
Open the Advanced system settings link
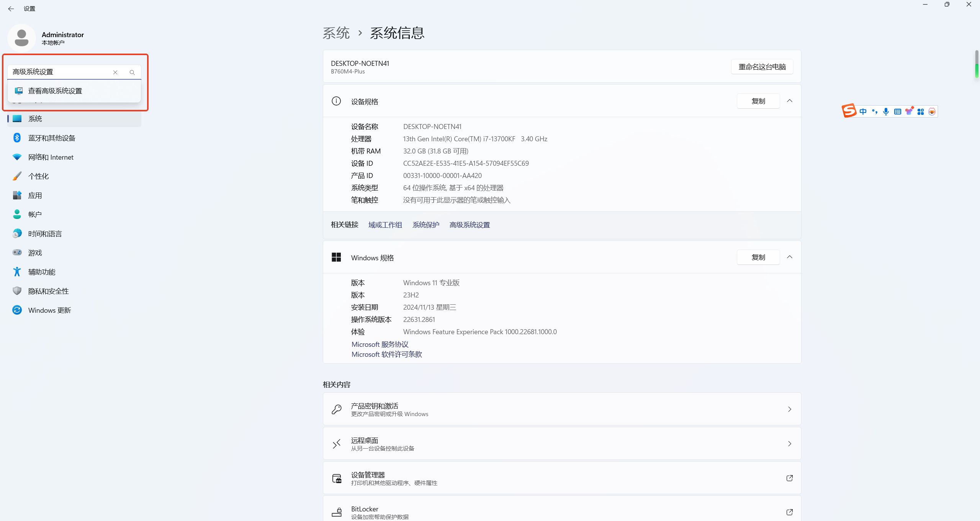pyautogui.click(x=470, y=225)
